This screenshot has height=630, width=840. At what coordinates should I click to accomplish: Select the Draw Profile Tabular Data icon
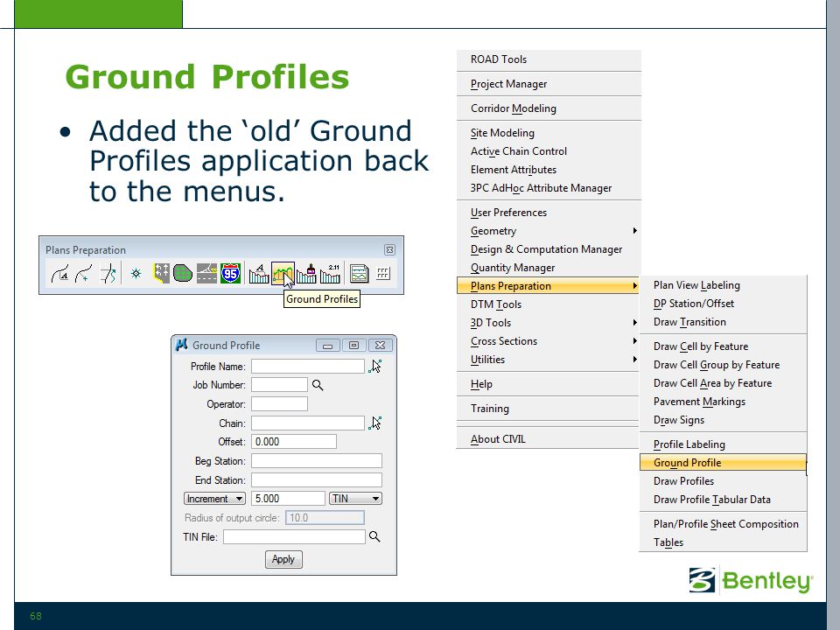pyautogui.click(x=330, y=274)
